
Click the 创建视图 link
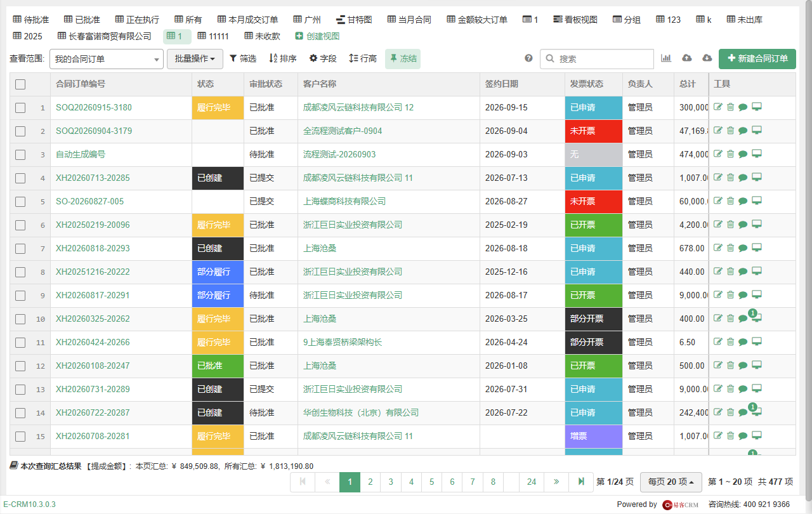[317, 36]
